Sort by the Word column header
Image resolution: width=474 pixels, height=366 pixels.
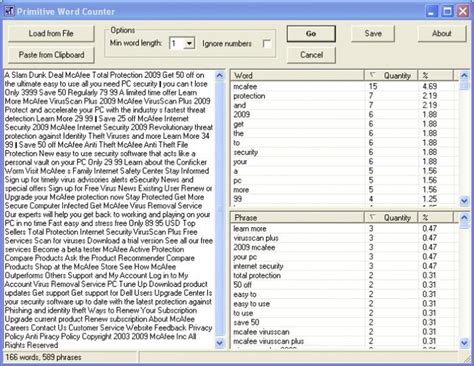coord(298,76)
